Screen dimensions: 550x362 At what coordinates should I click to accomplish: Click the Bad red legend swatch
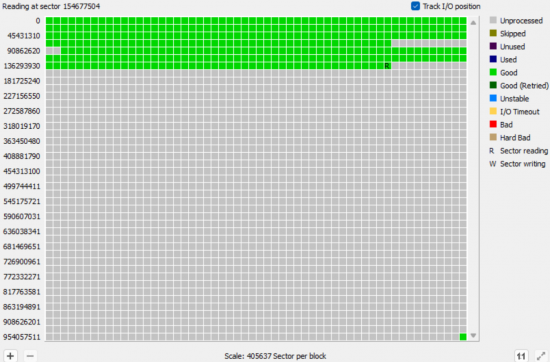pyautogui.click(x=493, y=124)
